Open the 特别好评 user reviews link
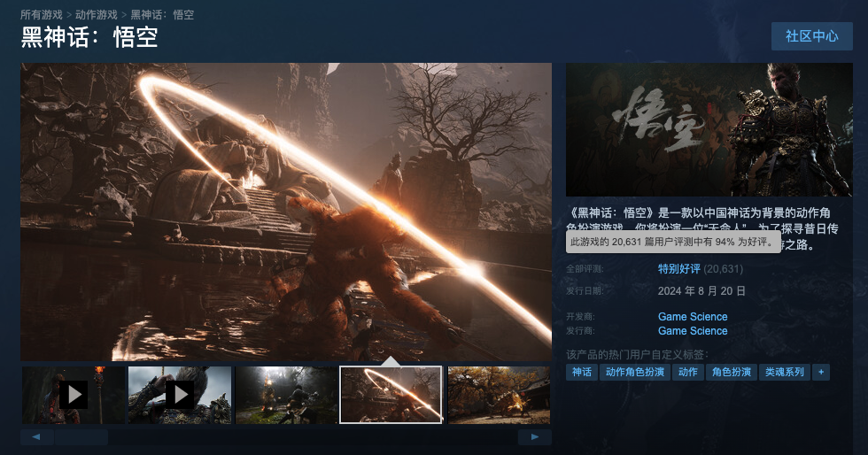 [679, 269]
